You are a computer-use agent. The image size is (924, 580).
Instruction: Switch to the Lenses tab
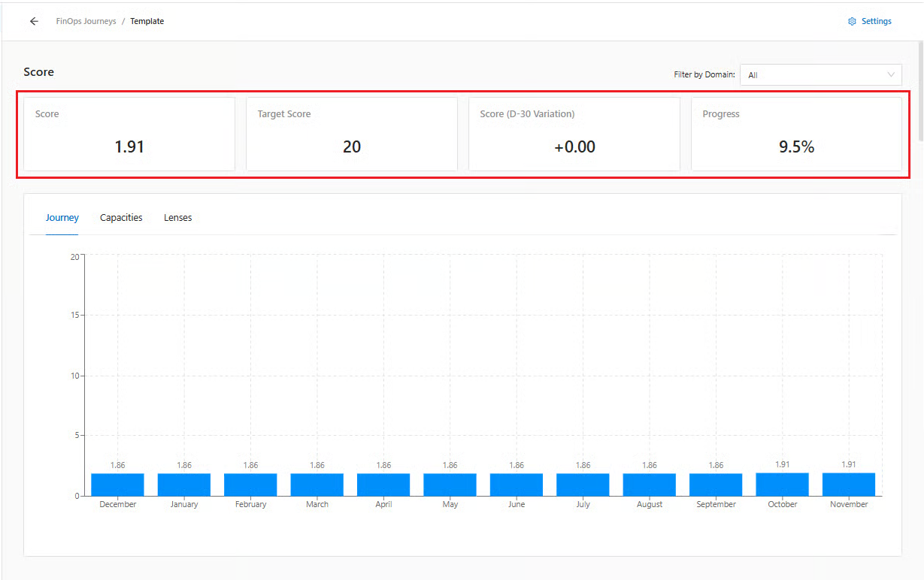tap(177, 218)
